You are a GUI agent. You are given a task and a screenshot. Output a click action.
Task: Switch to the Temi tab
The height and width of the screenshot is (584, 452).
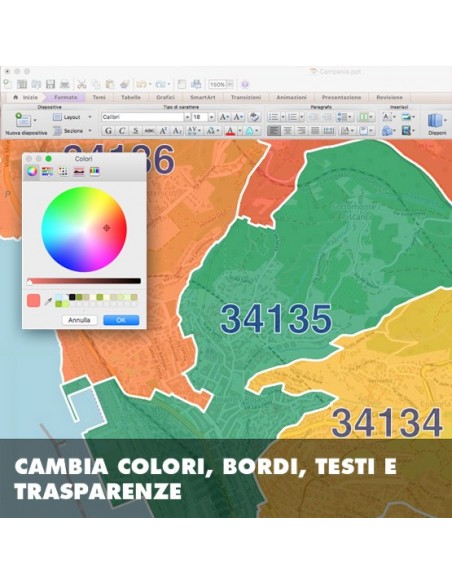(99, 97)
